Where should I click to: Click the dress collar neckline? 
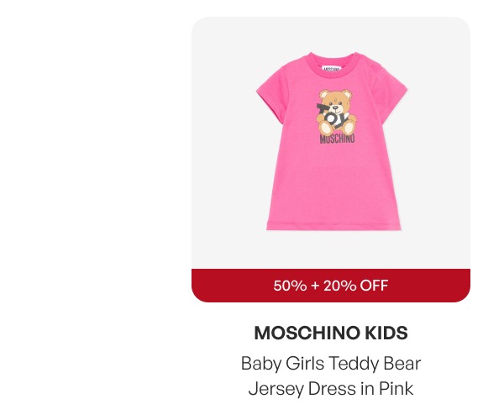tap(331, 66)
